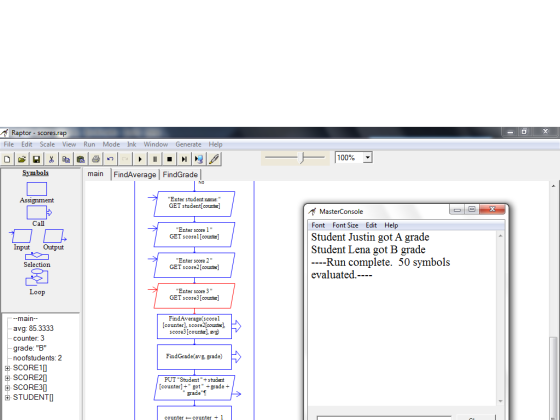
Task: Cut the selection with the scissors icon
Action: point(51,159)
